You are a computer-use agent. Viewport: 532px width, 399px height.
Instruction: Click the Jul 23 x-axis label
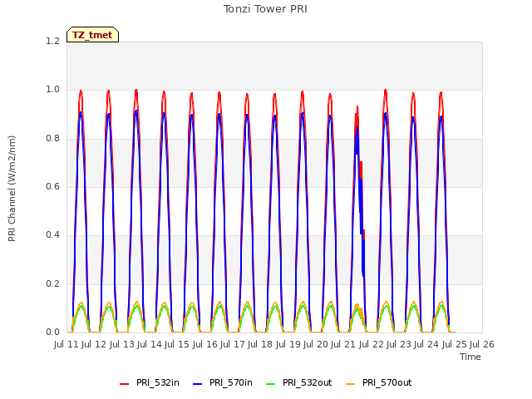coord(399,344)
